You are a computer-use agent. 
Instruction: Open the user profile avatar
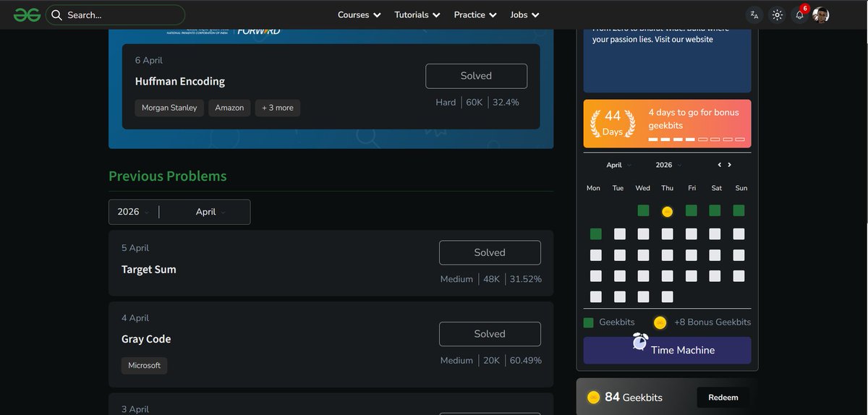point(820,14)
